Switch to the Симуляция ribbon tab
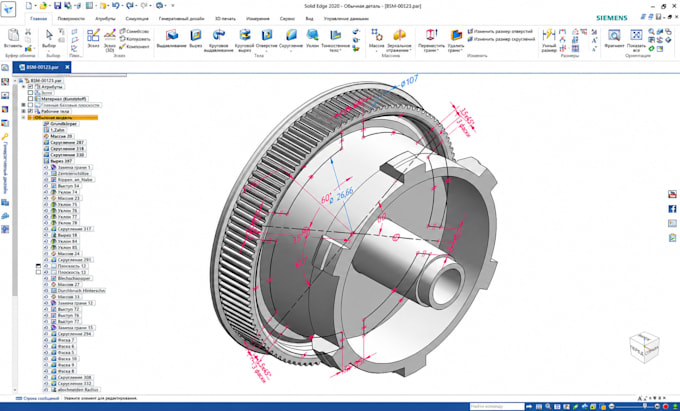This screenshot has width=680, height=411. point(137,19)
